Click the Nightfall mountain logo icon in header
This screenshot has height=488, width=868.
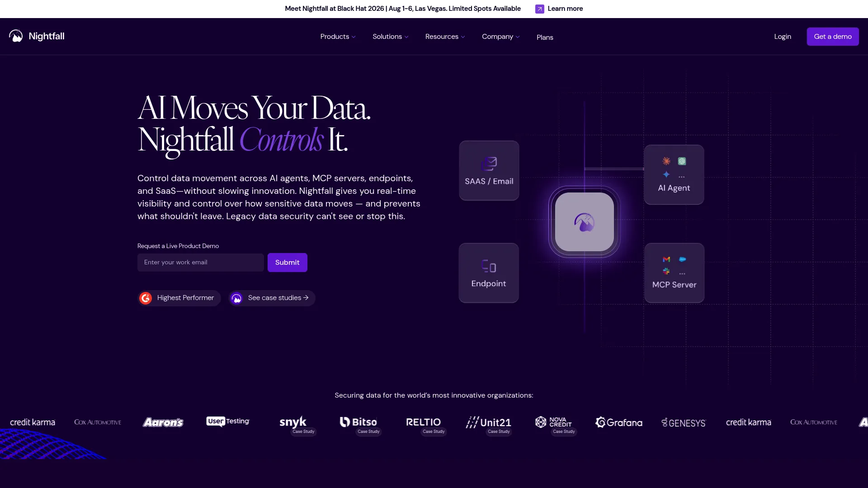[16, 36]
